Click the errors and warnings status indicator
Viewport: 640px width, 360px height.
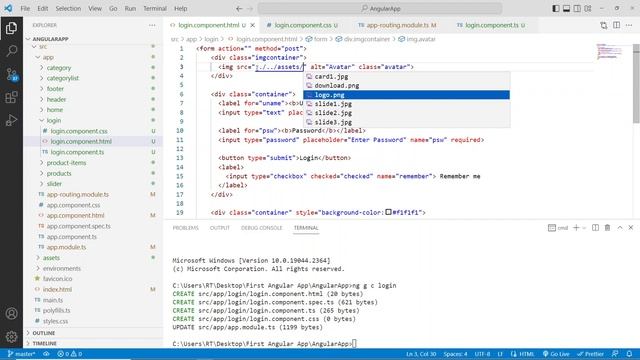(x=69, y=354)
